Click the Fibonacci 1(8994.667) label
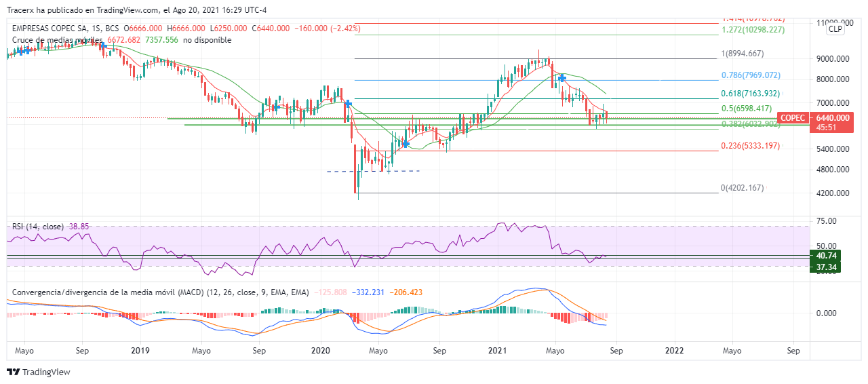Image resolution: width=868 pixels, height=384 pixels. click(x=743, y=54)
